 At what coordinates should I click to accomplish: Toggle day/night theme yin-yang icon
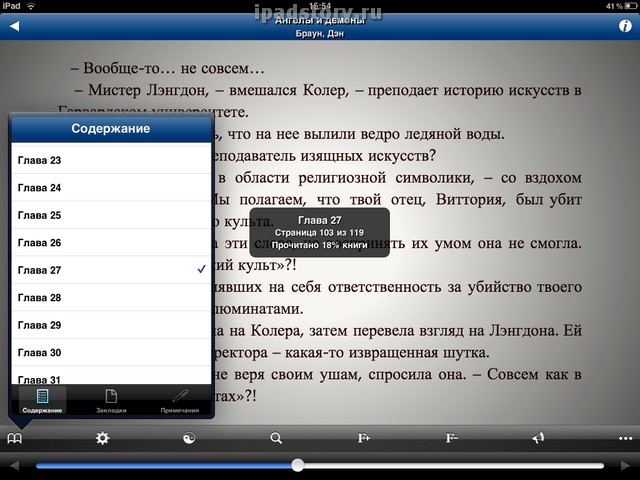189,438
